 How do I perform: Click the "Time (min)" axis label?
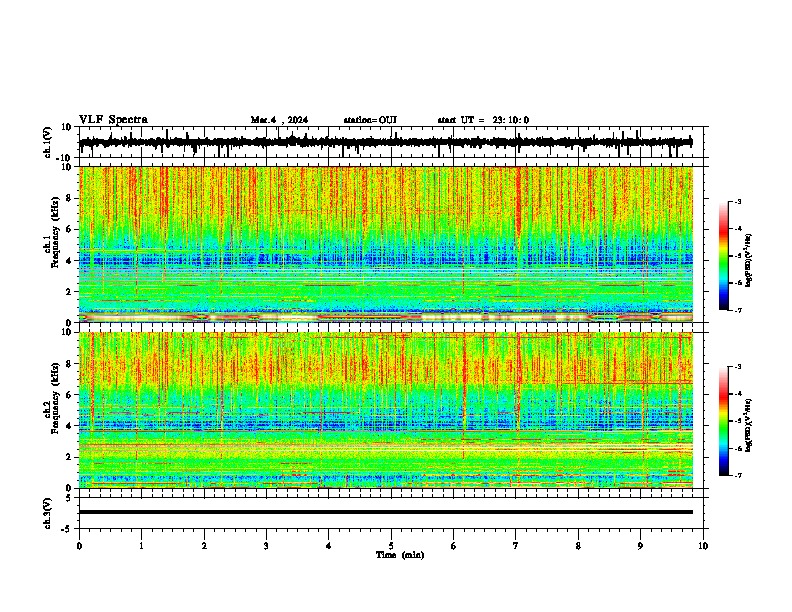400,555
